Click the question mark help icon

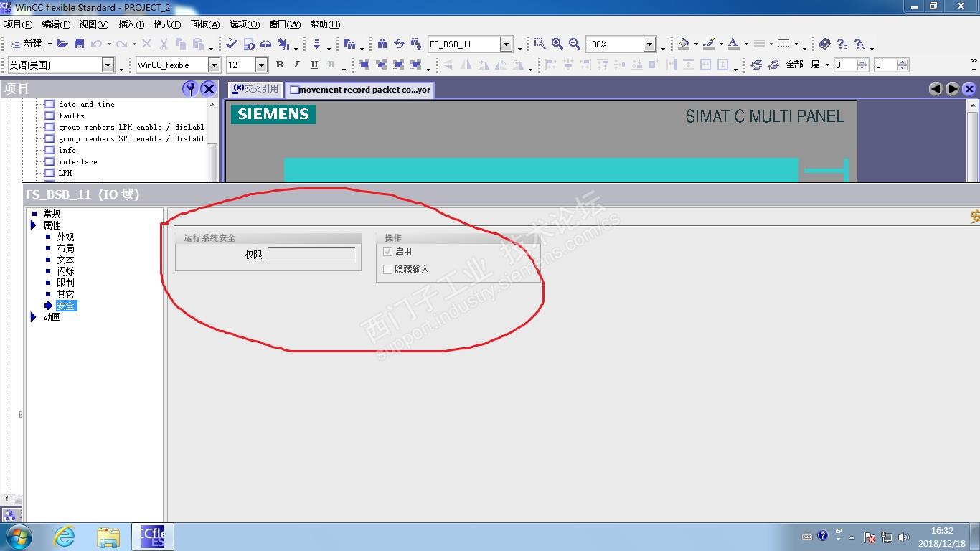click(x=842, y=44)
